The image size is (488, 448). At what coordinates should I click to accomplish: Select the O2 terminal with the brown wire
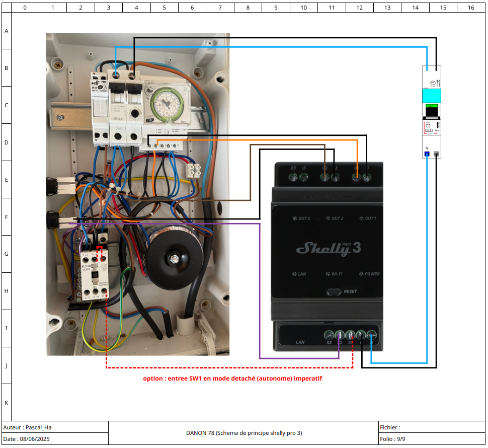click(x=324, y=178)
